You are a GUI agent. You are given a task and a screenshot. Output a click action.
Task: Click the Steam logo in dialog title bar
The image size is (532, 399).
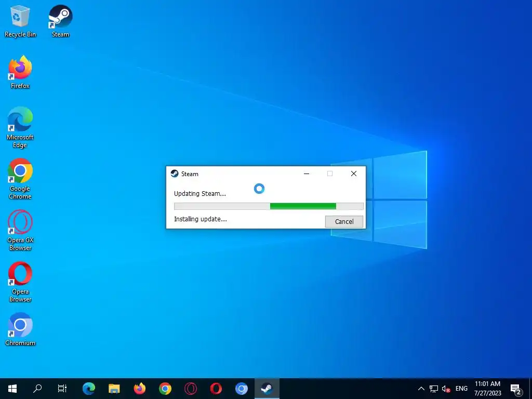(x=175, y=174)
